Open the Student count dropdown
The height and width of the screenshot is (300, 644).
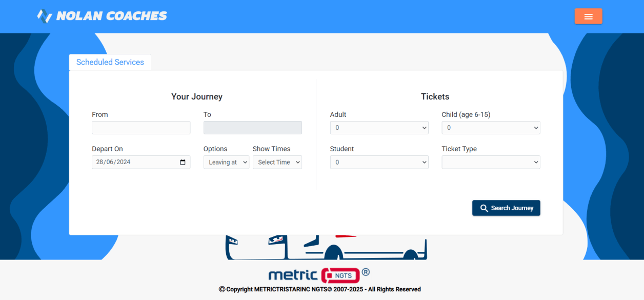[379, 162]
